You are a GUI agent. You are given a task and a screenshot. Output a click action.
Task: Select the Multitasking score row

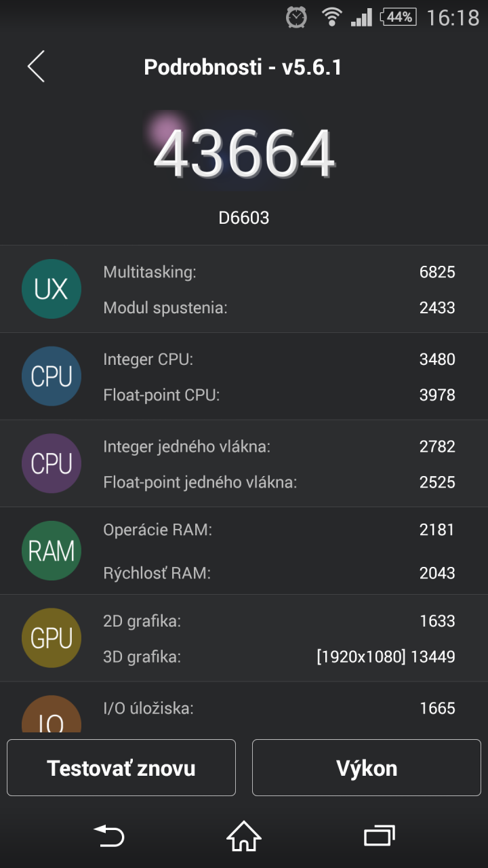click(279, 273)
